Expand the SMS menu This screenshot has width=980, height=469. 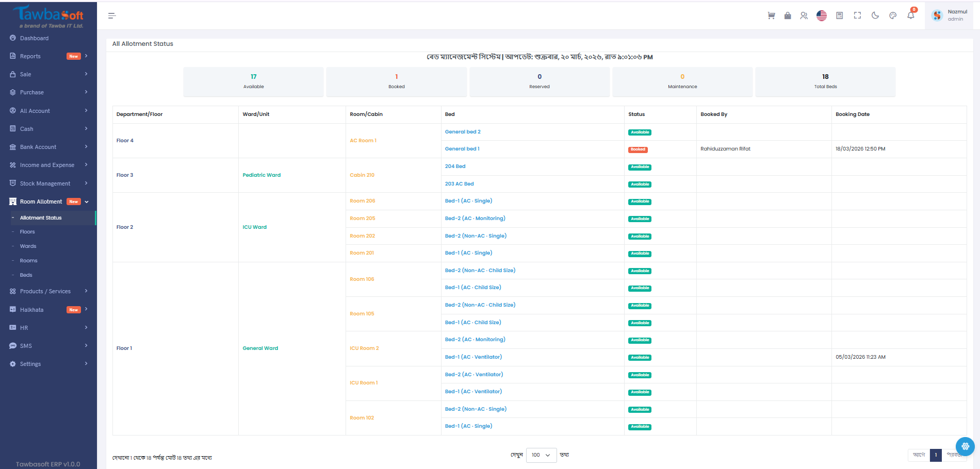click(x=48, y=346)
